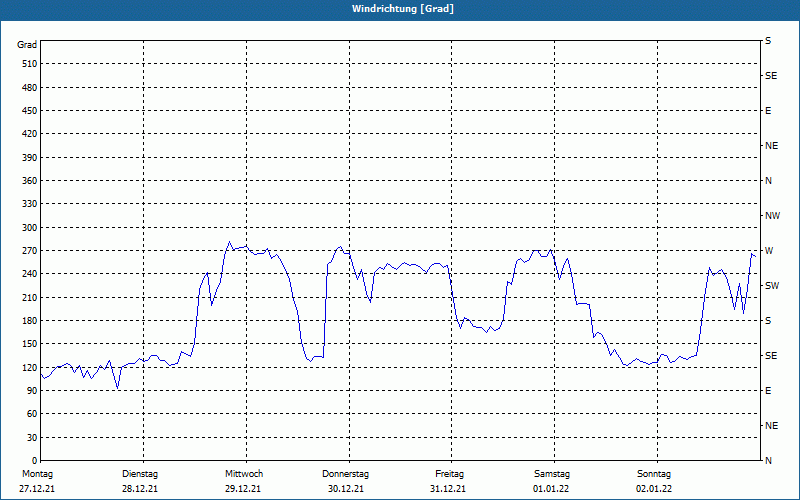Viewport: 800px width, 500px height.
Task: Click the 300 y-axis value
Action: 30,228
